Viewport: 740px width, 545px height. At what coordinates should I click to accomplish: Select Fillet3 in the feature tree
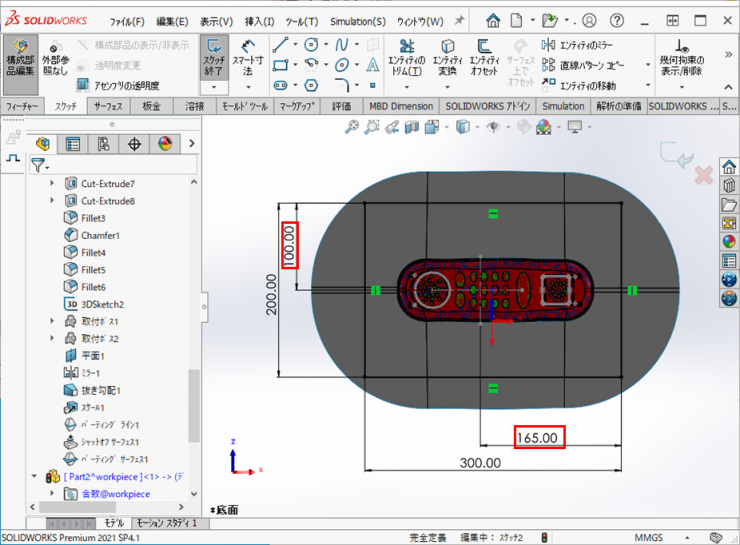pos(92,218)
